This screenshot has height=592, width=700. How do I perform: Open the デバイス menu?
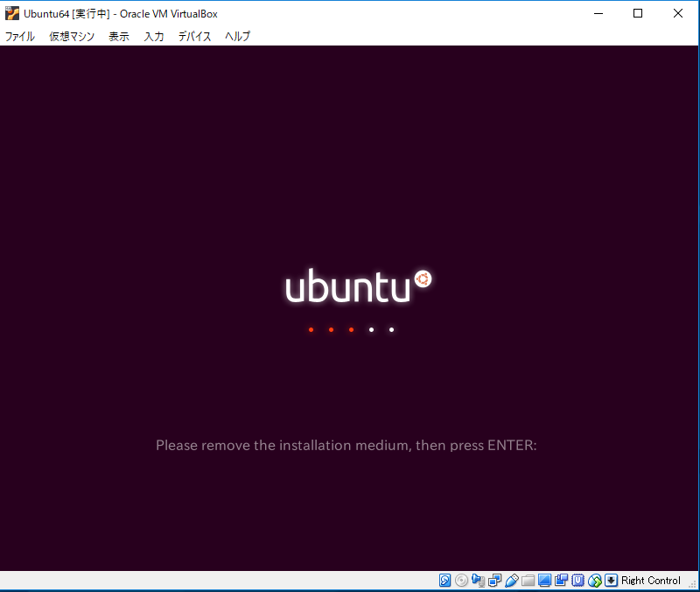click(x=194, y=36)
